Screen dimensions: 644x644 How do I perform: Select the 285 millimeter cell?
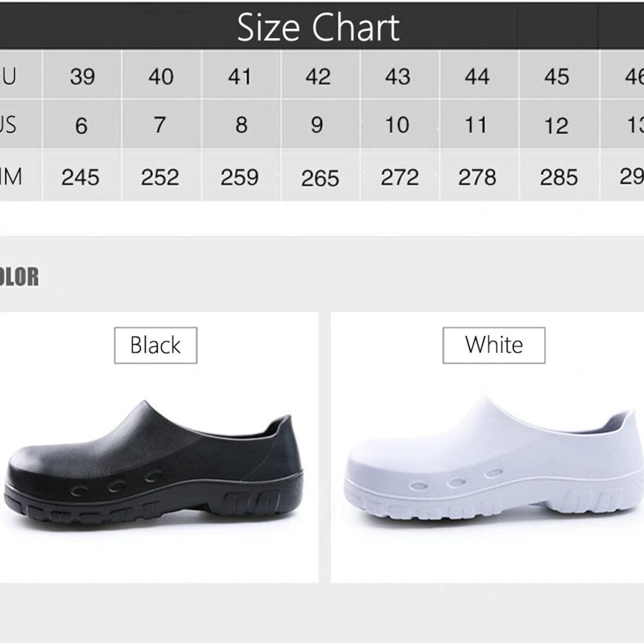[x=558, y=177]
